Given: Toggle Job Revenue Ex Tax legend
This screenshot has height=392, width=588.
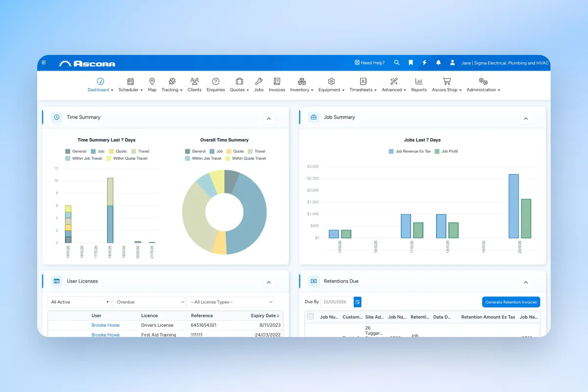Looking at the screenshot, I should 410,151.
